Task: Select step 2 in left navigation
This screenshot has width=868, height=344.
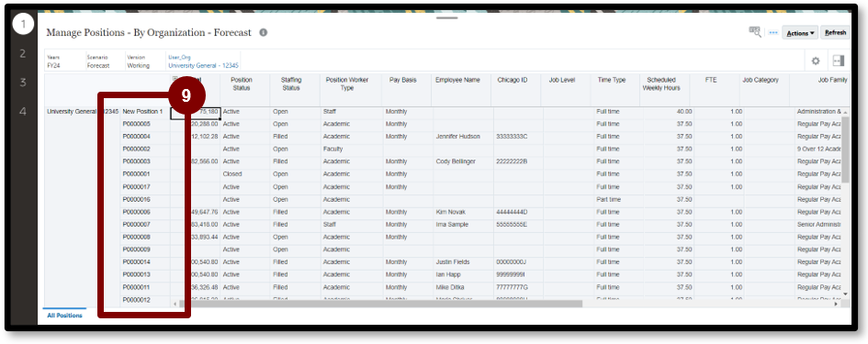Action: [x=23, y=53]
